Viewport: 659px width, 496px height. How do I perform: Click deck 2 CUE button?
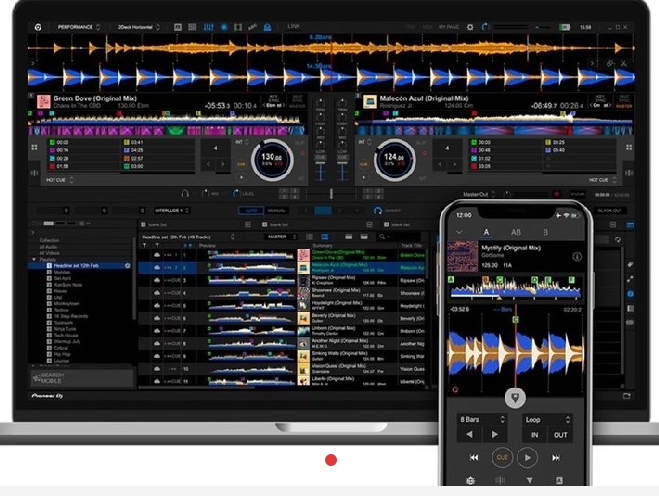(x=364, y=164)
